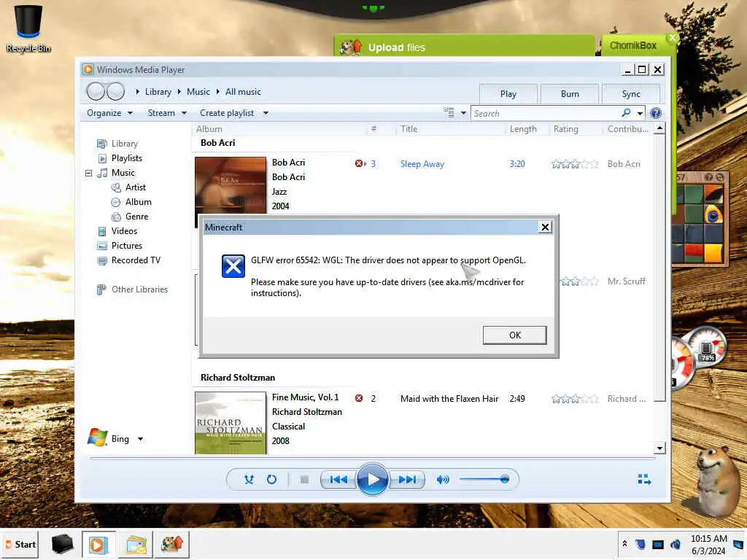Open the View options dropdown arrow
Viewport: 747px width, 560px height.
(463, 113)
